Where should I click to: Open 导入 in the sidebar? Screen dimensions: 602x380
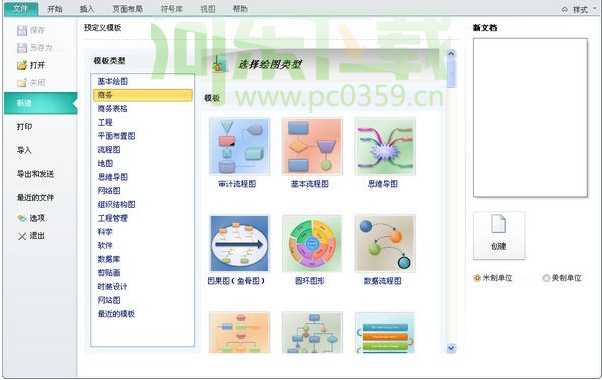(24, 150)
